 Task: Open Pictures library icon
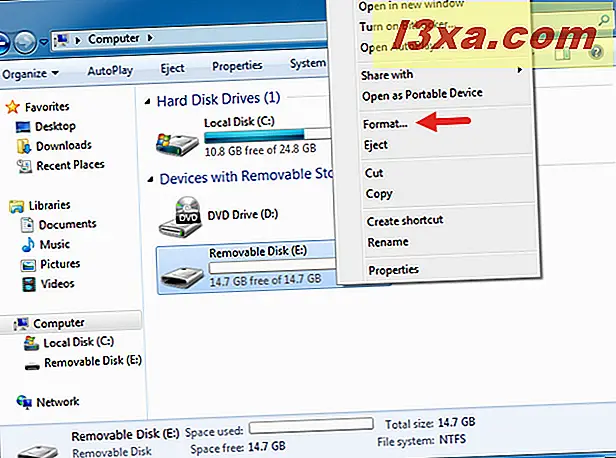coord(28,265)
